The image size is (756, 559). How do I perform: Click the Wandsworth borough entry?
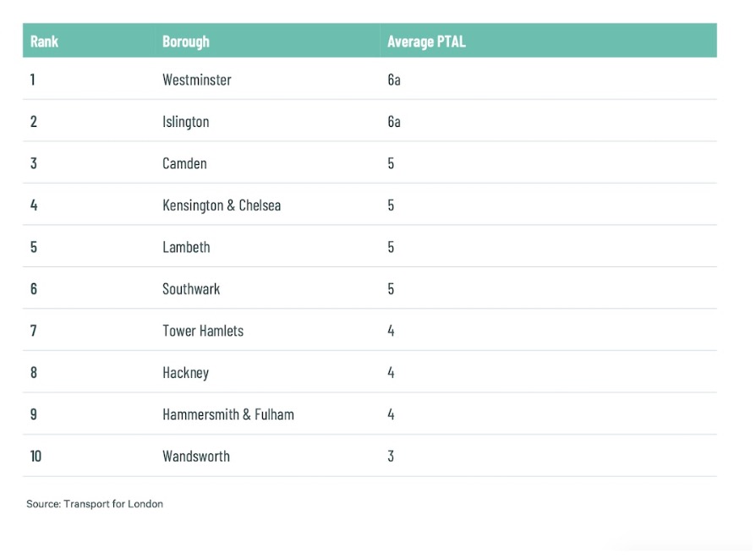coord(196,457)
